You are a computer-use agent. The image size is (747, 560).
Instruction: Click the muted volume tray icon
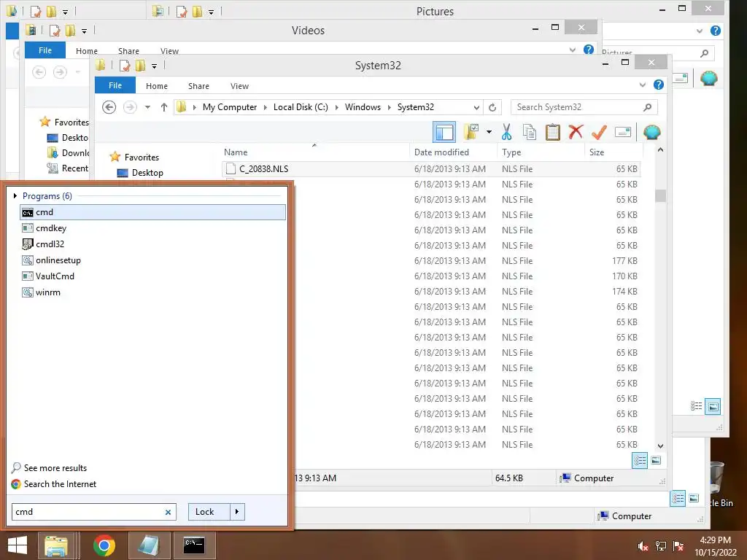tap(643, 546)
